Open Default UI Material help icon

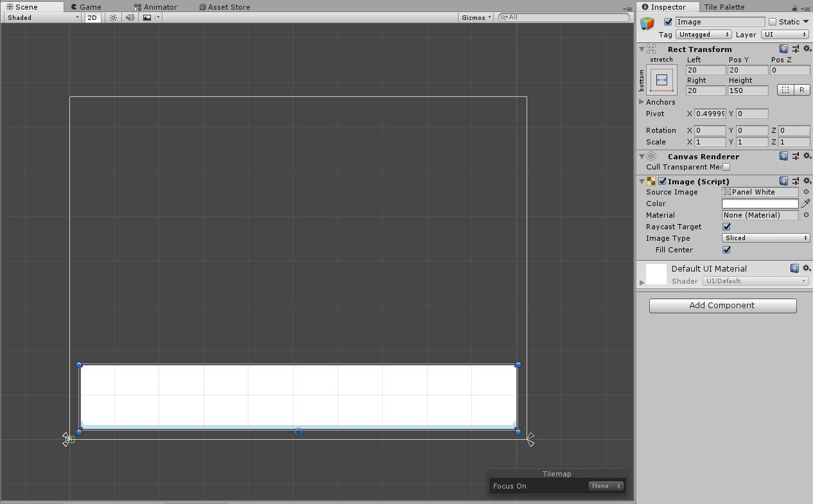click(x=795, y=268)
